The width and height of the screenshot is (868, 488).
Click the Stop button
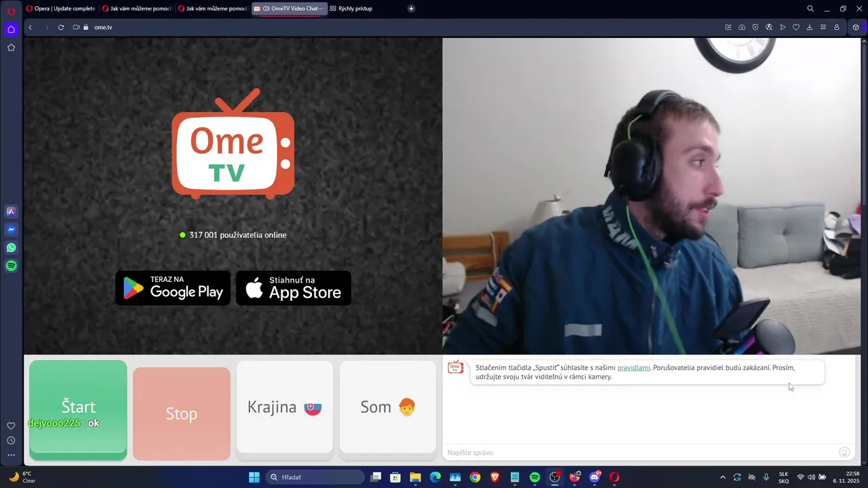click(182, 413)
